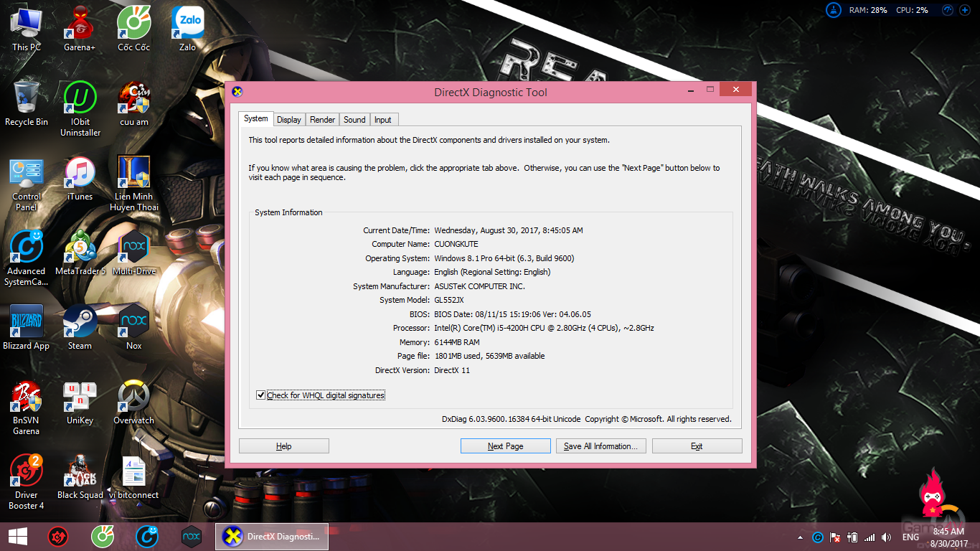Open the Windows Start button
Image resolution: width=980 pixels, height=551 pixels.
point(18,536)
